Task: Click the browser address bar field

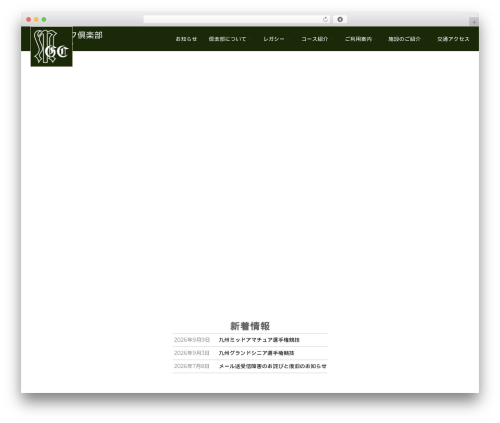Action: click(x=237, y=20)
